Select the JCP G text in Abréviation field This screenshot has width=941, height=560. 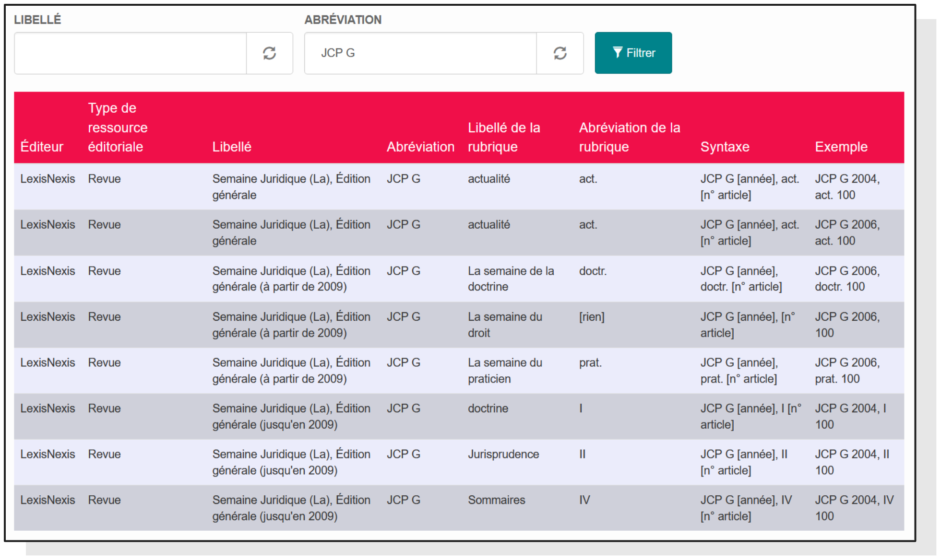[338, 53]
